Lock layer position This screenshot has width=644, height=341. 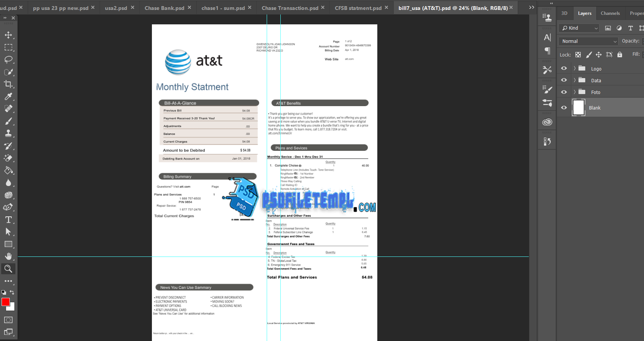(599, 54)
